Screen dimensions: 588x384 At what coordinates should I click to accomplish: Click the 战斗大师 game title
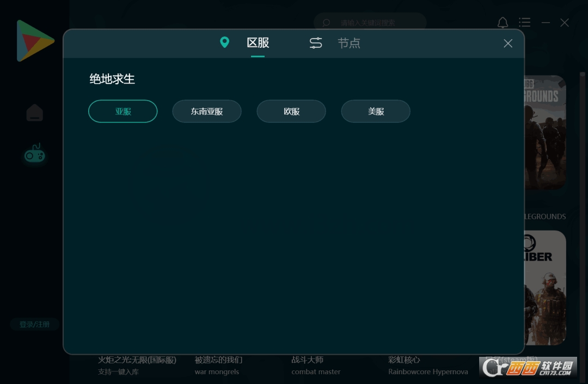pyautogui.click(x=308, y=360)
